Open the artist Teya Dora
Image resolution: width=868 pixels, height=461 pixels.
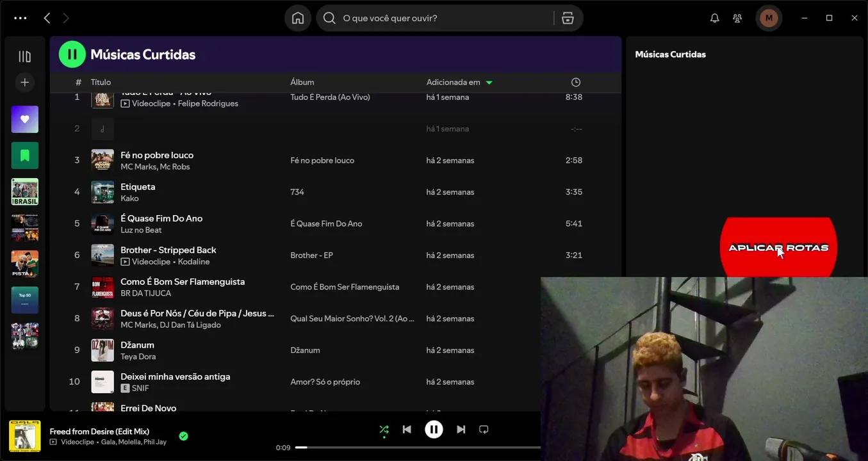point(138,357)
